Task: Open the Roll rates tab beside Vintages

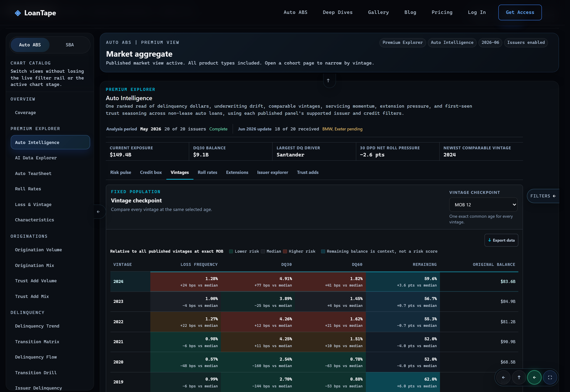Action: (x=207, y=172)
